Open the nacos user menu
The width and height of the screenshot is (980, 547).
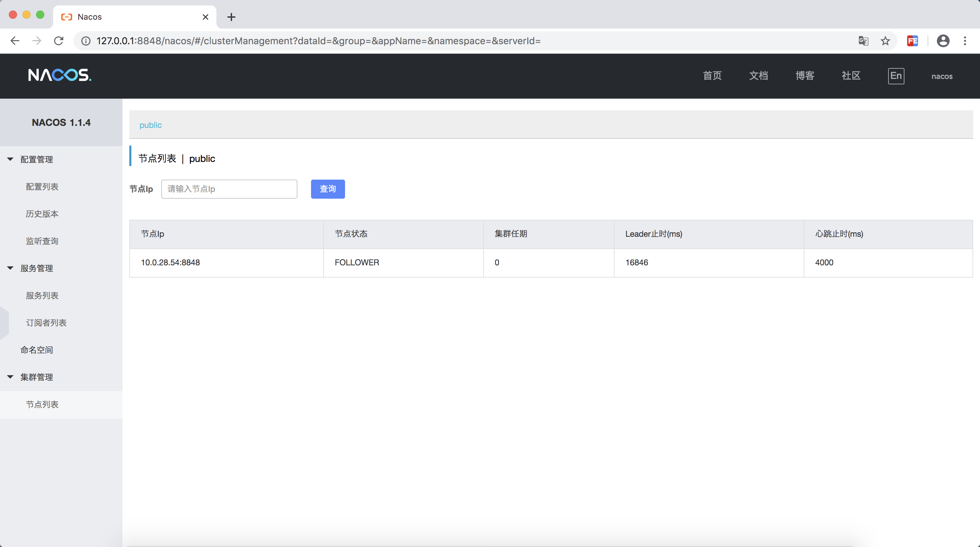click(942, 76)
